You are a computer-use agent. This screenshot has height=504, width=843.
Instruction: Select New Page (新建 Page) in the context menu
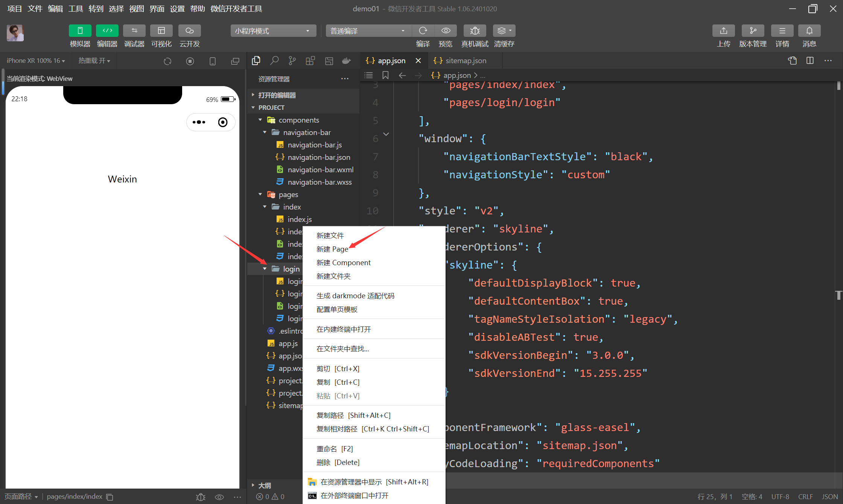click(x=332, y=249)
